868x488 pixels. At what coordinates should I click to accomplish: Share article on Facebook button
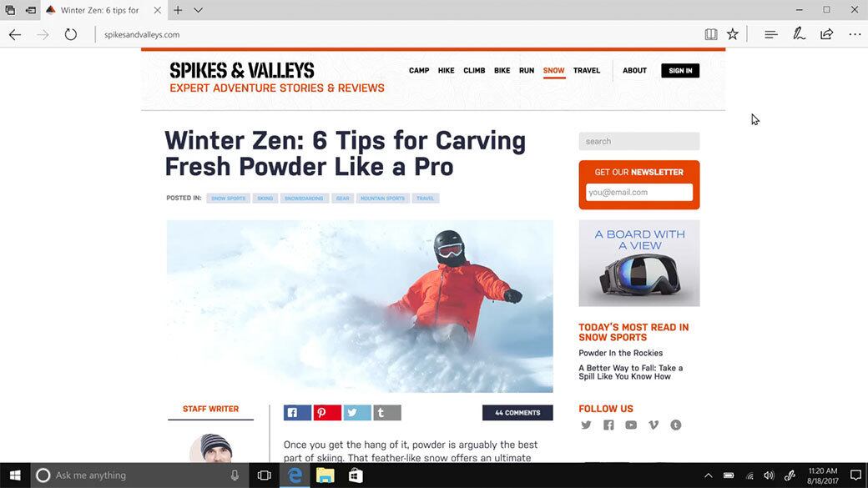(x=297, y=413)
